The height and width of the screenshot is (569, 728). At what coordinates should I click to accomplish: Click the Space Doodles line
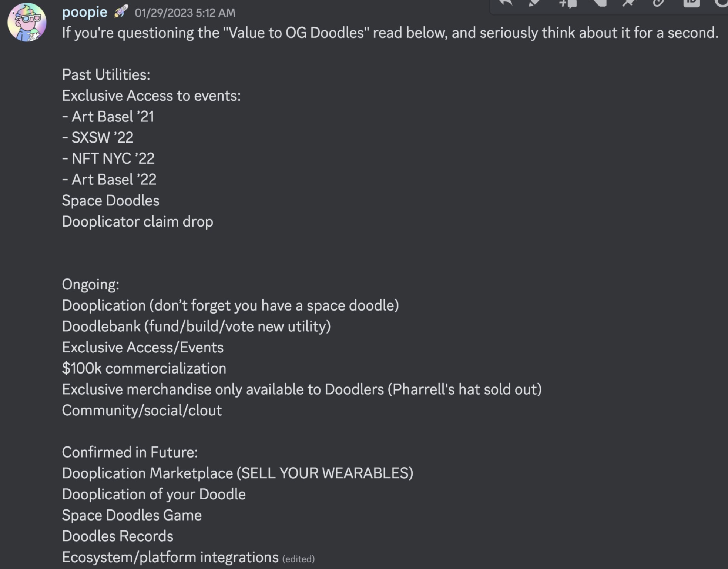[110, 200]
